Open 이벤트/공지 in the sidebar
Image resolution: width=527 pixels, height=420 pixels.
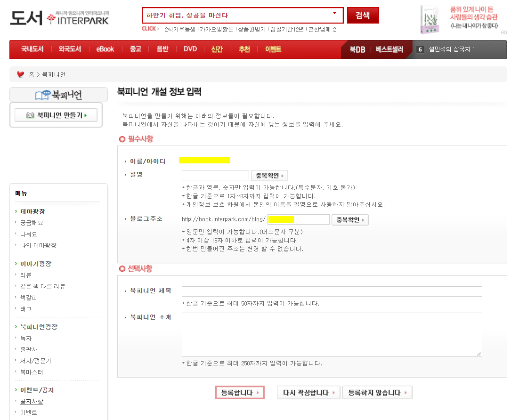tap(37, 390)
